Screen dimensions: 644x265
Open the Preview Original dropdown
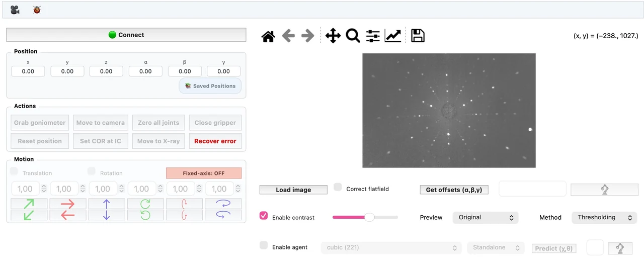coord(485,217)
